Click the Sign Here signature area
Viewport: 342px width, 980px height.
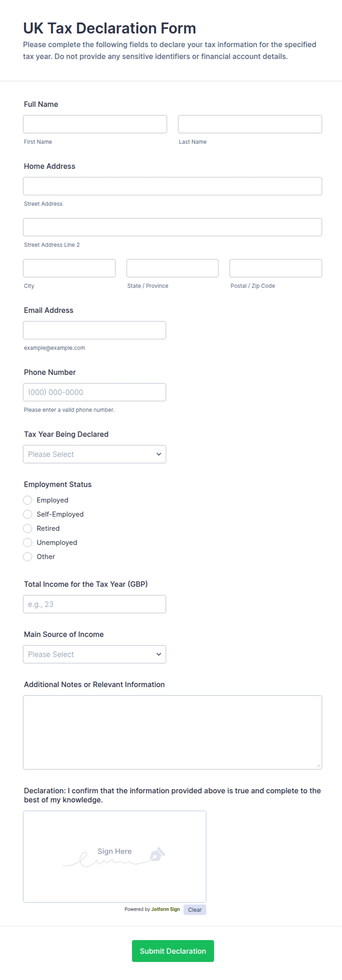pyautogui.click(x=114, y=856)
